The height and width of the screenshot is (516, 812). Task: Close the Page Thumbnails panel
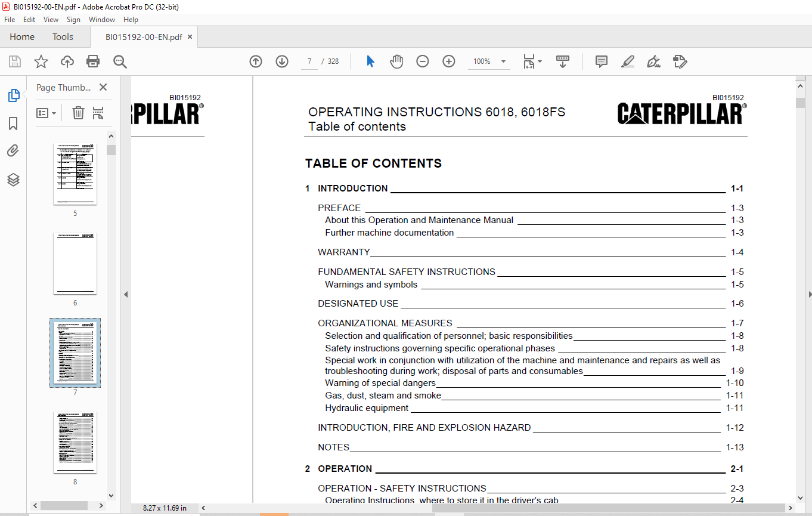(103, 87)
